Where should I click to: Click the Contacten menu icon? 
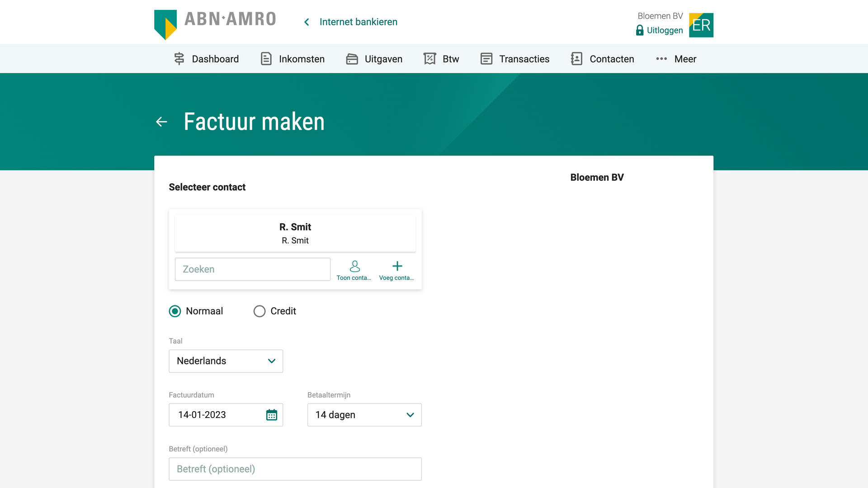pos(576,58)
